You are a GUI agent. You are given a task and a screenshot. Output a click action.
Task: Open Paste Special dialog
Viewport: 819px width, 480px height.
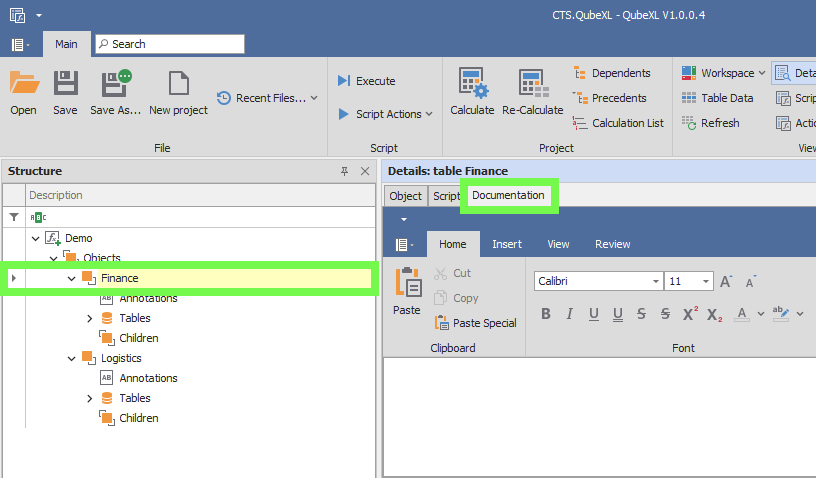pos(475,323)
